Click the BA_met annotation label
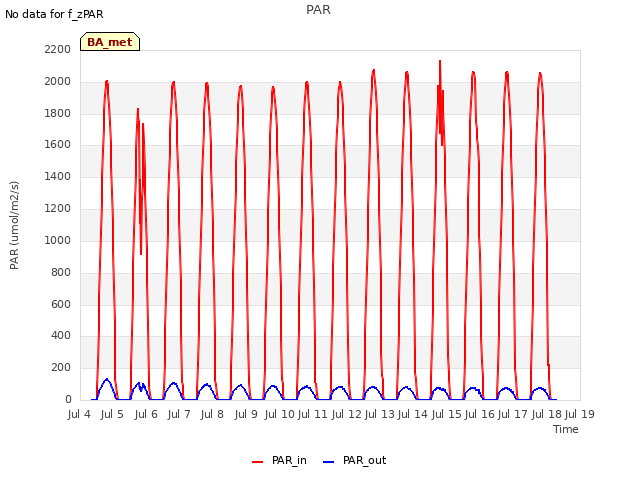The width and height of the screenshot is (640, 480). (x=110, y=42)
